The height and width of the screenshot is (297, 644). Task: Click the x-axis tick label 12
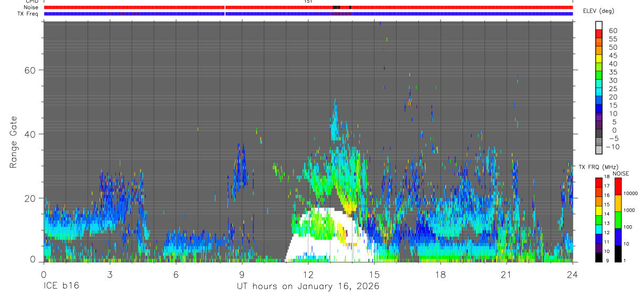point(308,274)
